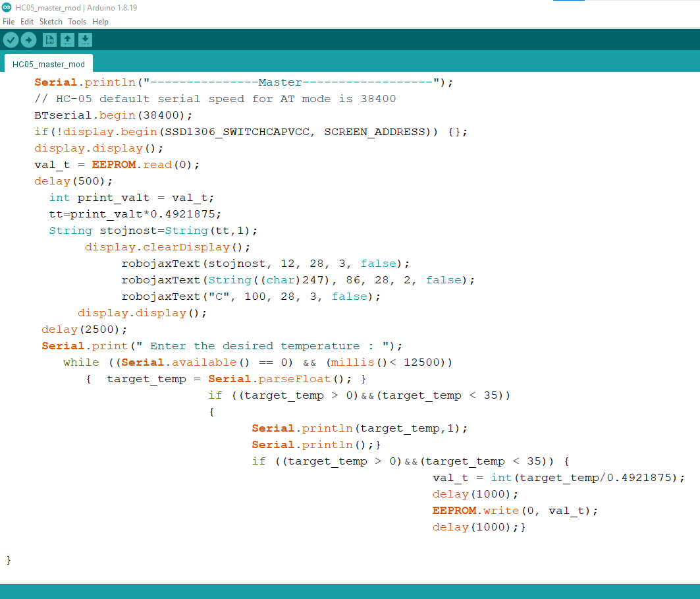Click the HC-05 default serial speed comment
The width and height of the screenshot is (700, 599).
[215, 99]
